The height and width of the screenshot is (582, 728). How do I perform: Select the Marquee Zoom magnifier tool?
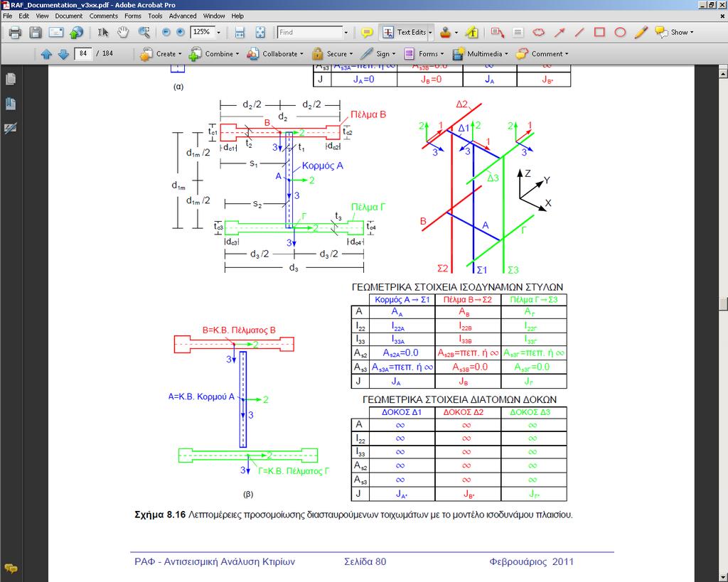tap(144, 32)
